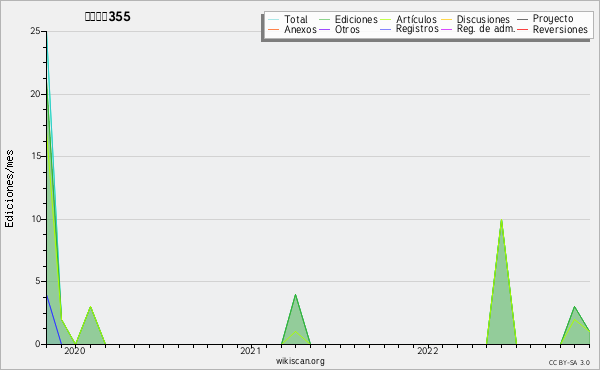The height and width of the screenshot is (370, 600).
Task: Click the Discusiones legend color line
Action: (x=447, y=19)
